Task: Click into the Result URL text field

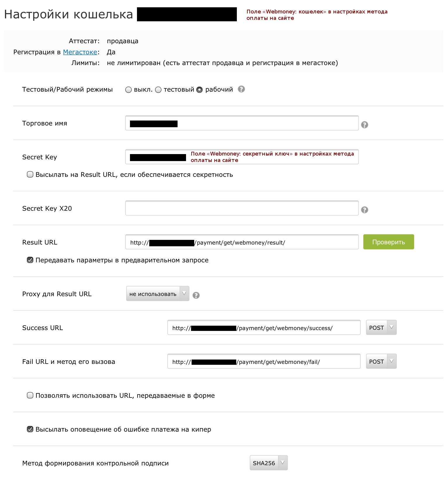Action: [x=242, y=242]
